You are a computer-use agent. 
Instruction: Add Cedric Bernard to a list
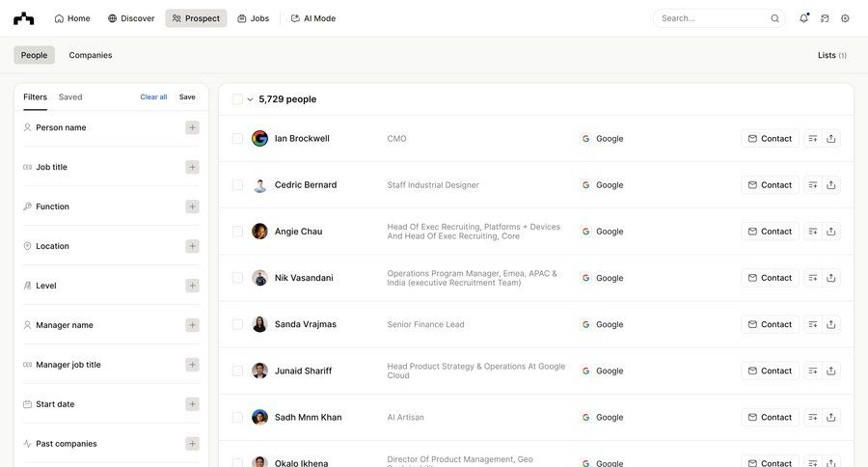coord(813,185)
